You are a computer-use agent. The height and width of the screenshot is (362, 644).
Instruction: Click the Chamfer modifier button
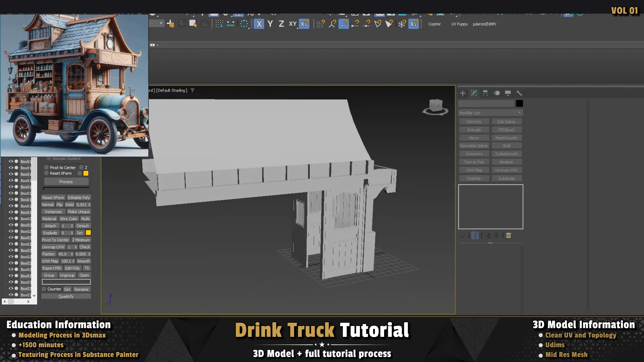[x=474, y=178]
